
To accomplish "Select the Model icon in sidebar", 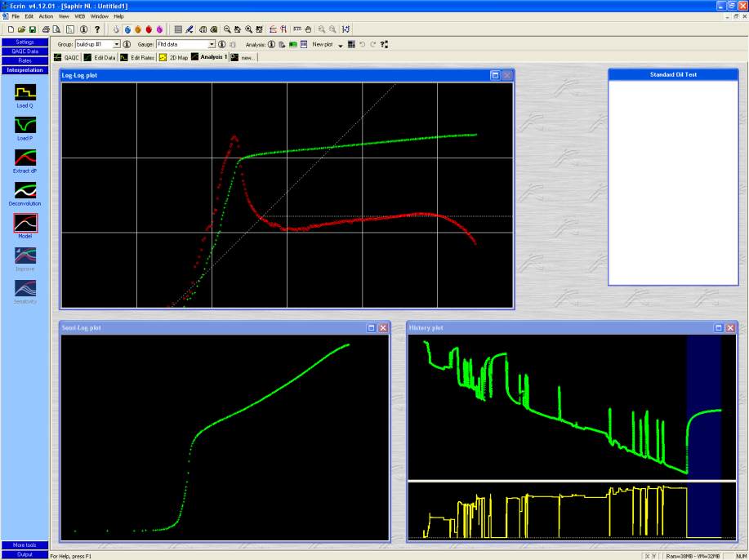I will pos(25,222).
